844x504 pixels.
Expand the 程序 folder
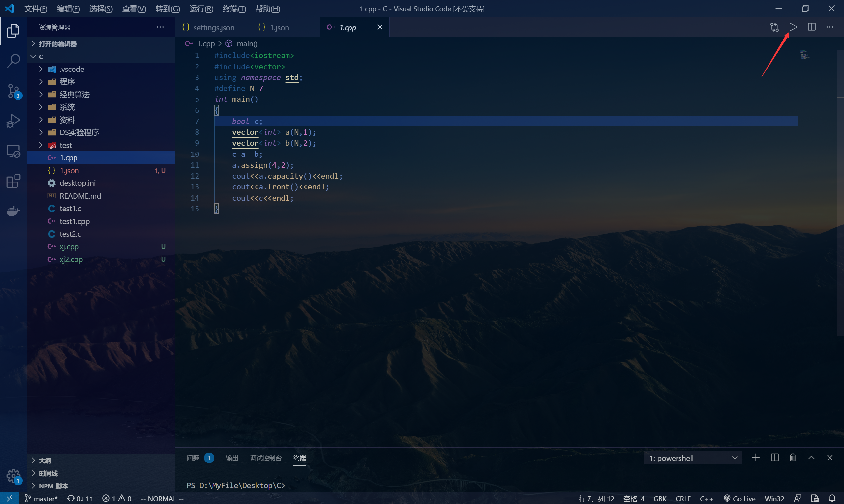coord(101,82)
